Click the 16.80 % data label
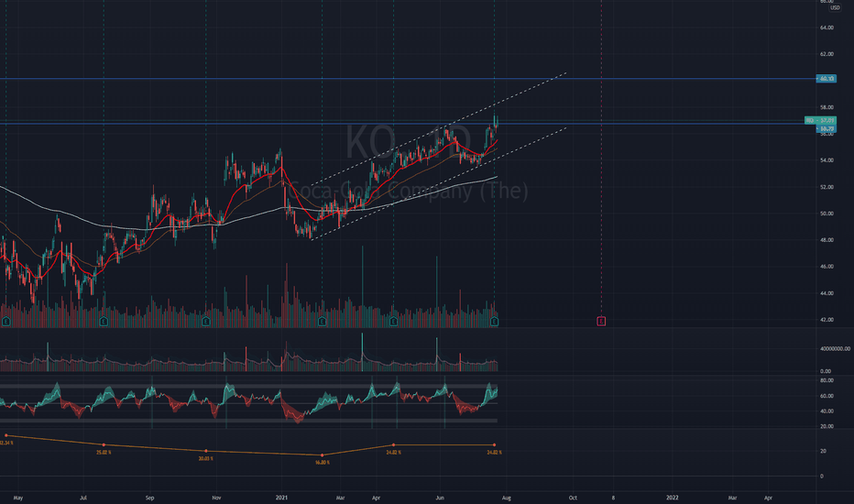854x504 pixels. click(323, 463)
